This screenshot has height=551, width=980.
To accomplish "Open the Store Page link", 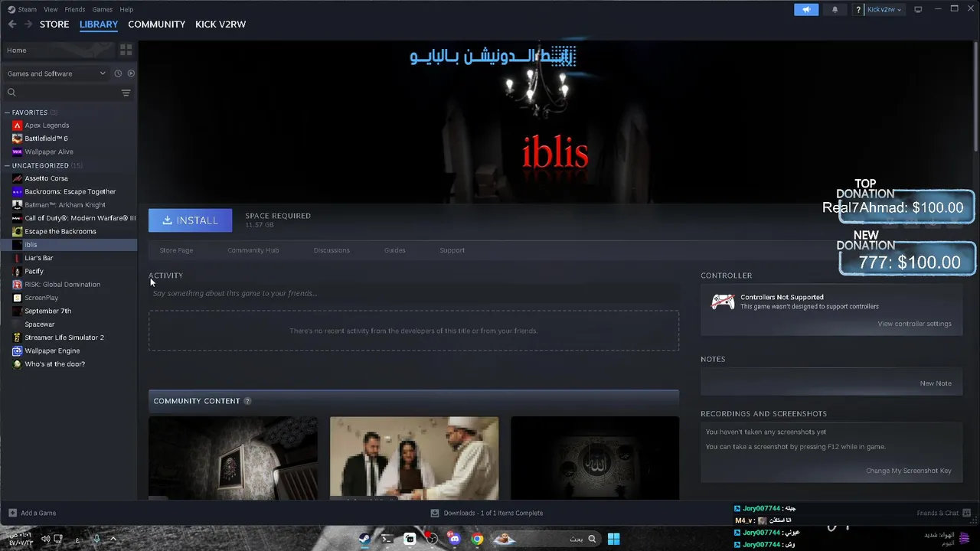I will pyautogui.click(x=176, y=250).
